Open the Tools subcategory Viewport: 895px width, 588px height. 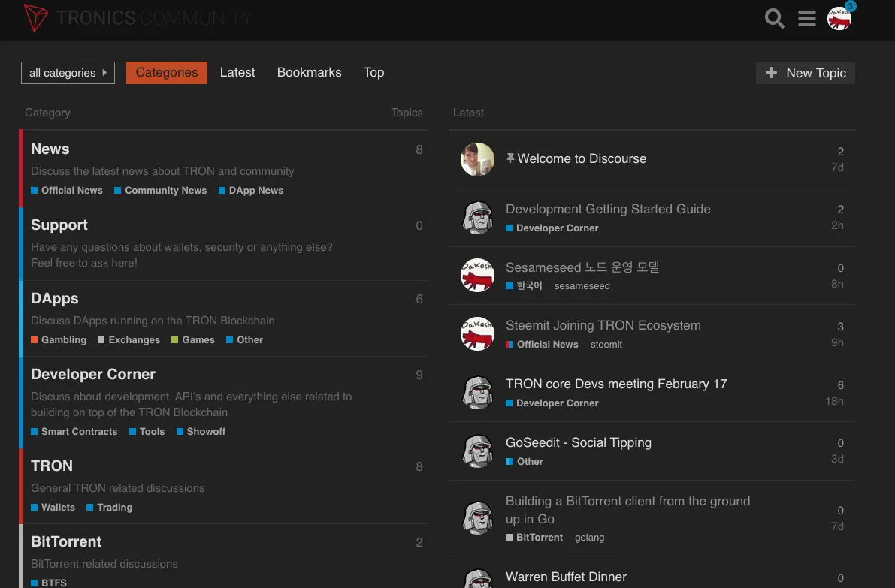click(147, 432)
